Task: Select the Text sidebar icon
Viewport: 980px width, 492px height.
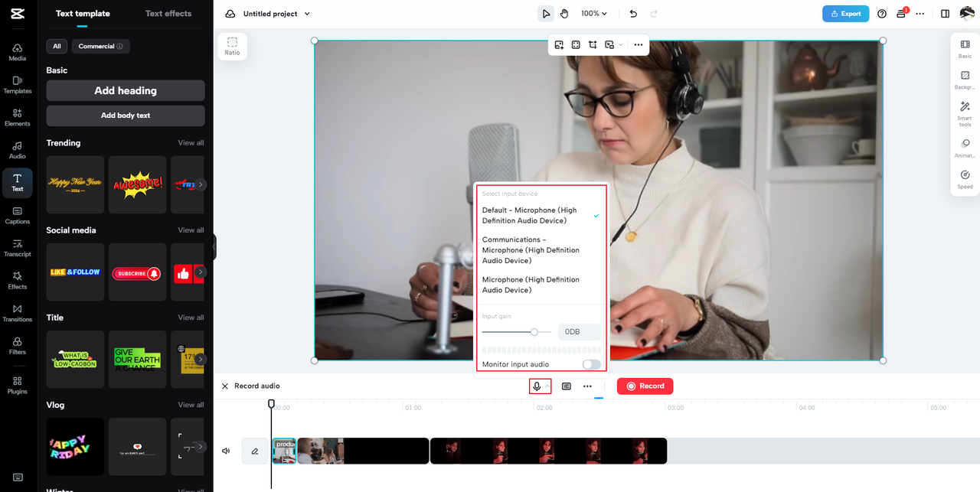Action: (17, 183)
